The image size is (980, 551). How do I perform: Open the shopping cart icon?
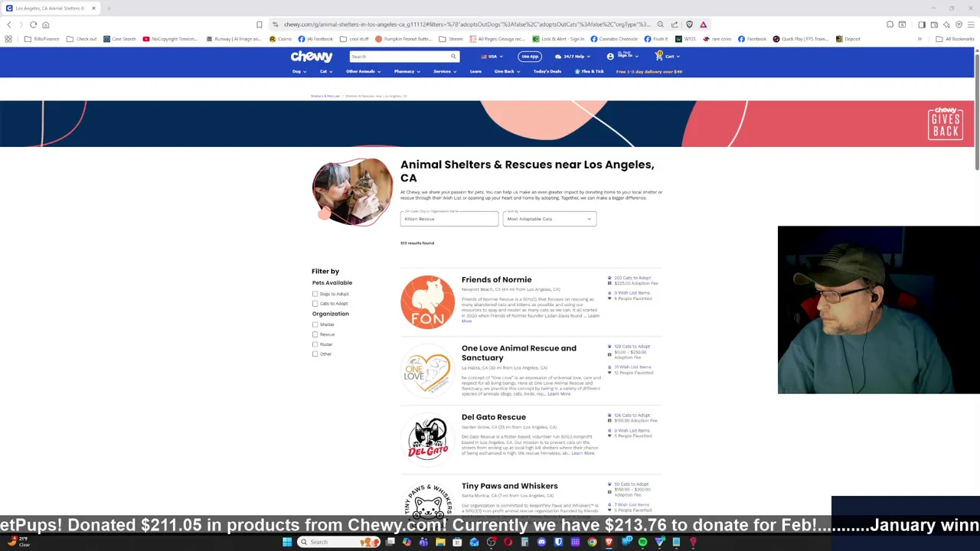pos(658,56)
